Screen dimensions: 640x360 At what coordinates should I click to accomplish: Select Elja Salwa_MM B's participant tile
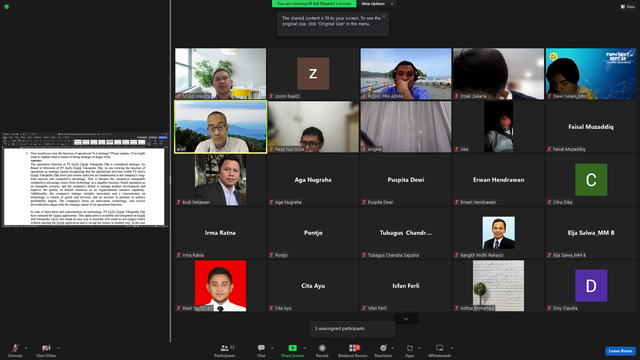pos(591,233)
